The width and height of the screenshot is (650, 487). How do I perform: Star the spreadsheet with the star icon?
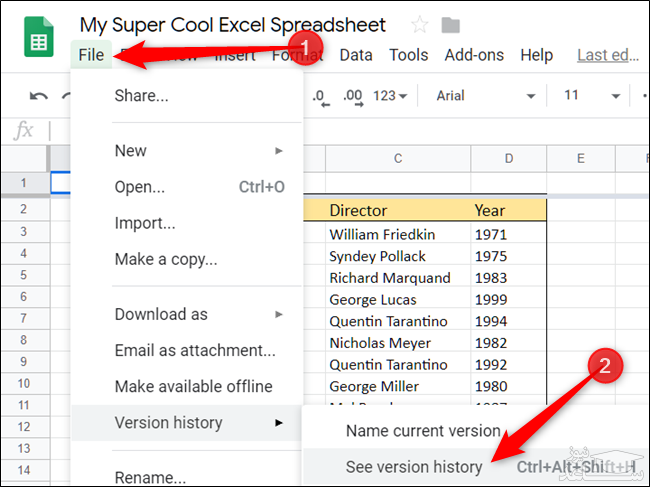click(420, 25)
